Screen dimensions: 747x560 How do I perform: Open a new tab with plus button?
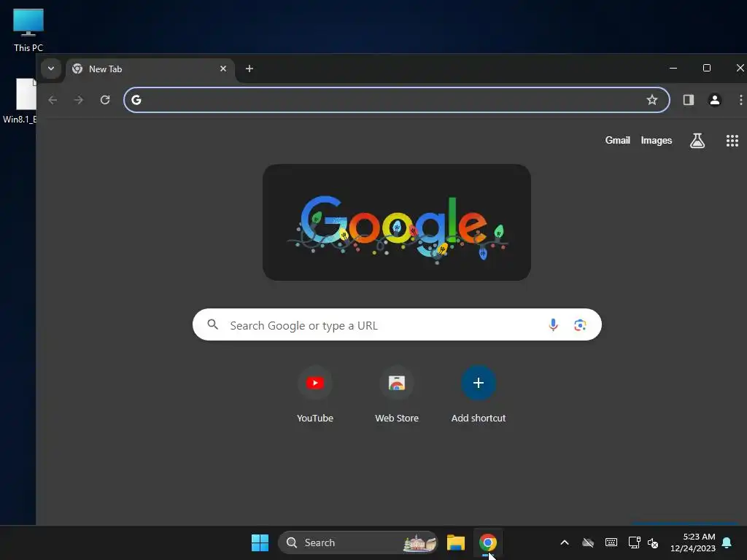pos(249,69)
